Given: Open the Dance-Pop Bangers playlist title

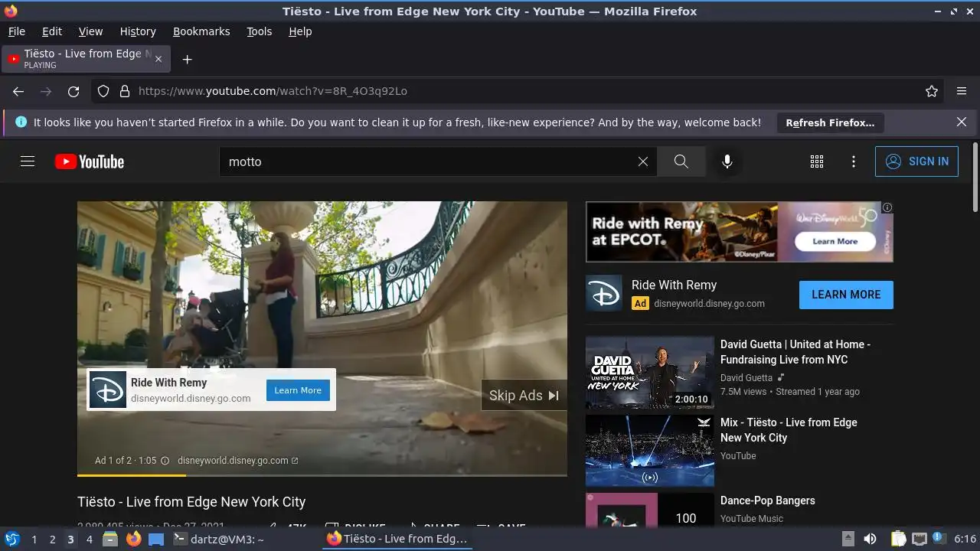Looking at the screenshot, I should click(768, 500).
